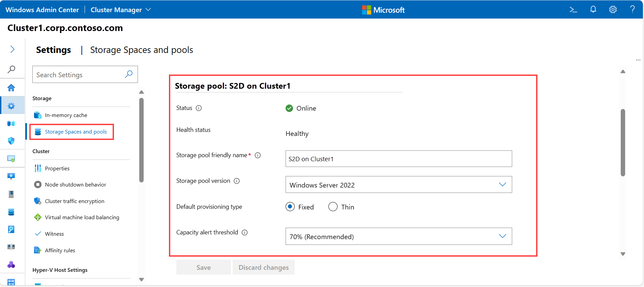Viewport: 644px width, 287px height.
Task: Open Capacity alert threshold dropdown
Action: tap(399, 236)
